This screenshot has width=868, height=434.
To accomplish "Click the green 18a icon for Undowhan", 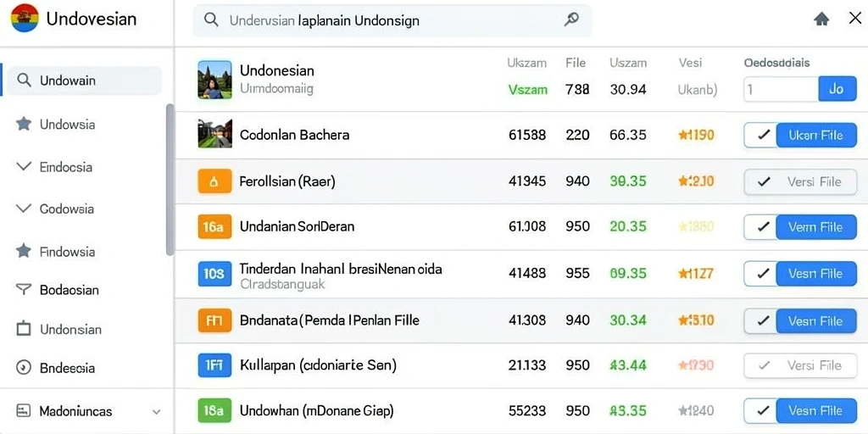I will click(x=214, y=411).
